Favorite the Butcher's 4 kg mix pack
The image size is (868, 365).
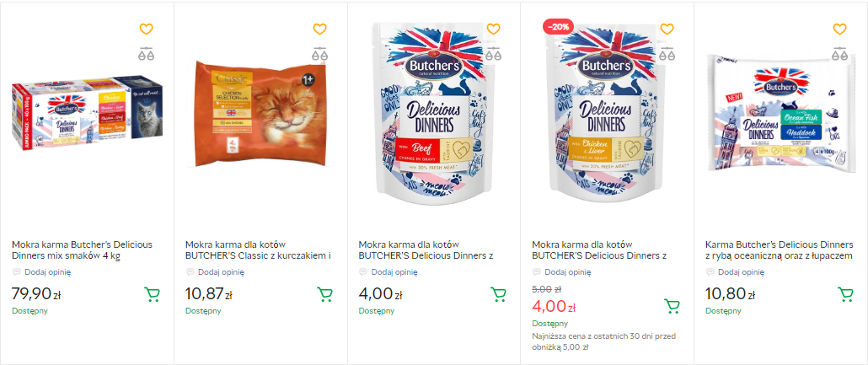146,30
